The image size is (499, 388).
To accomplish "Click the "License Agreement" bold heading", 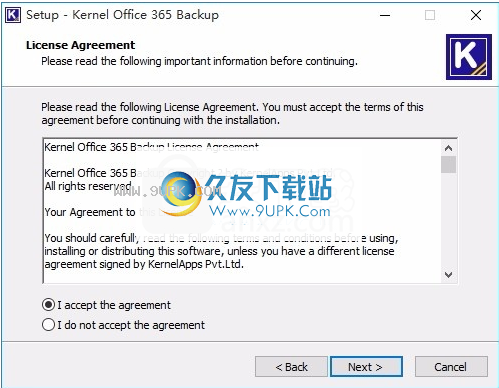I will [x=81, y=45].
